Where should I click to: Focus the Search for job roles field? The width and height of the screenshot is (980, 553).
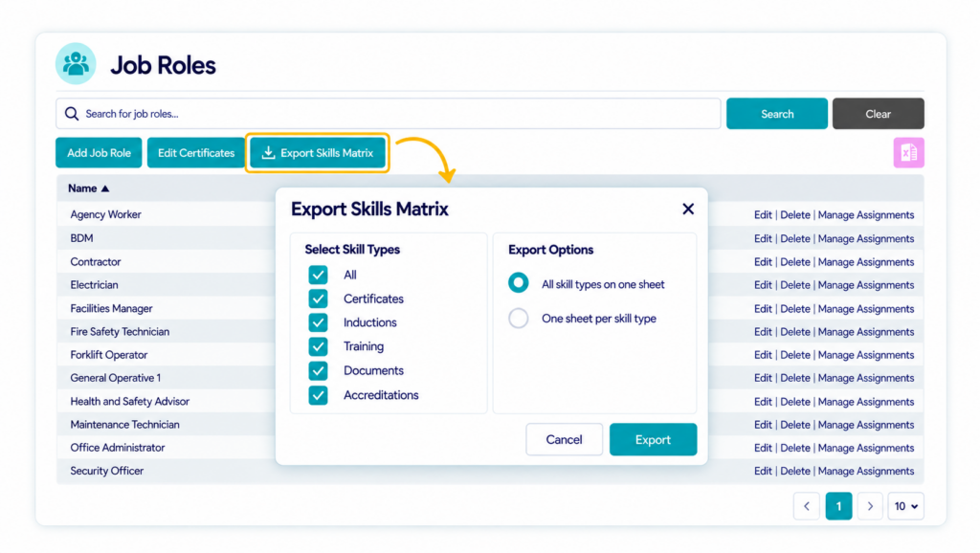389,114
